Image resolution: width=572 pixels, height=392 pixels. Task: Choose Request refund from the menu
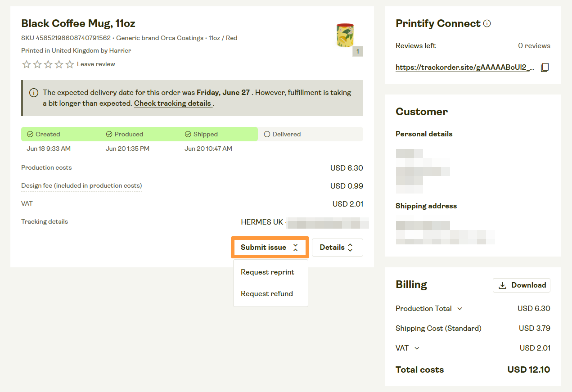(x=266, y=293)
